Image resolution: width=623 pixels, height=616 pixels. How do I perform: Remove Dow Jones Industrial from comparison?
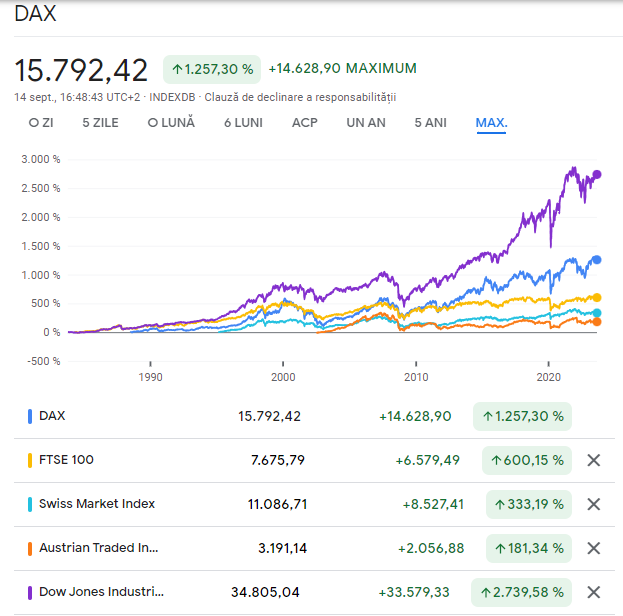(x=594, y=592)
